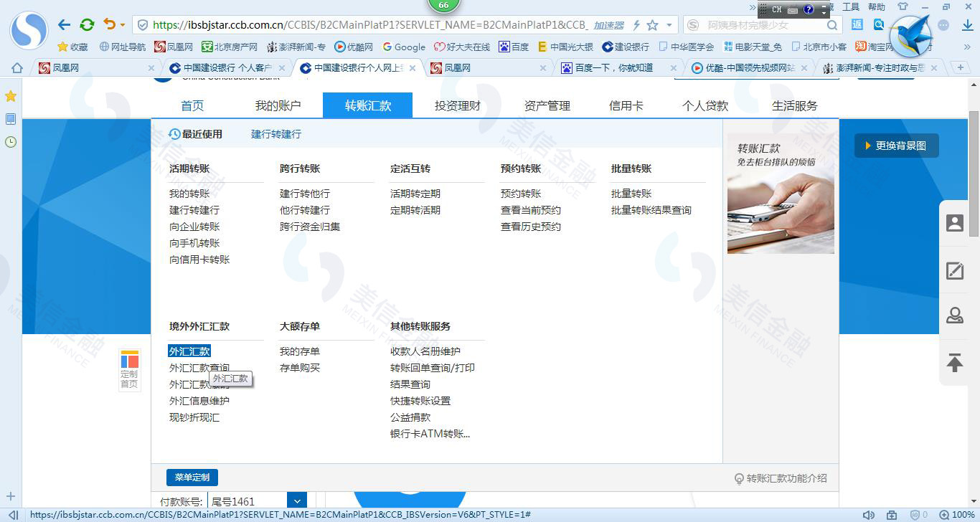The width and height of the screenshot is (980, 522).
Task: Click the 菜单定制 button
Action: (192, 477)
